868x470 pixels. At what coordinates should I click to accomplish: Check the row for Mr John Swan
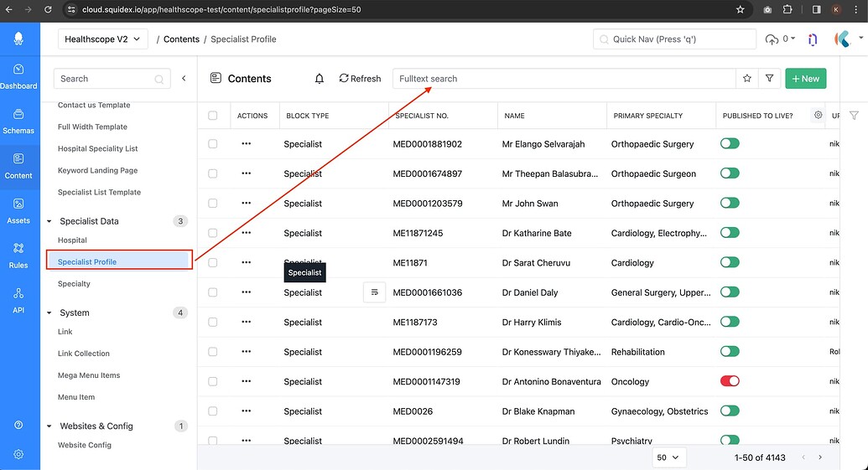(x=212, y=203)
